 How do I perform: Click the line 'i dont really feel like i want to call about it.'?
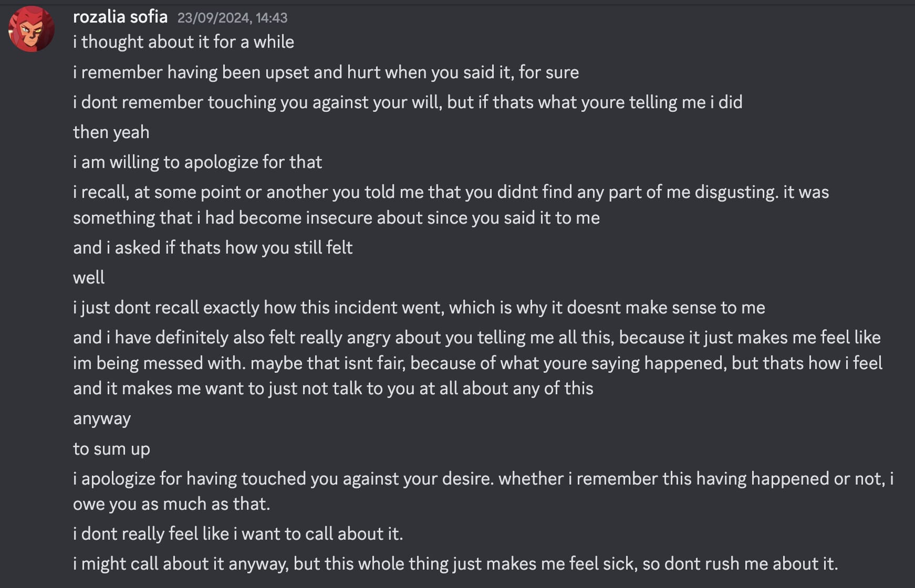click(x=238, y=533)
